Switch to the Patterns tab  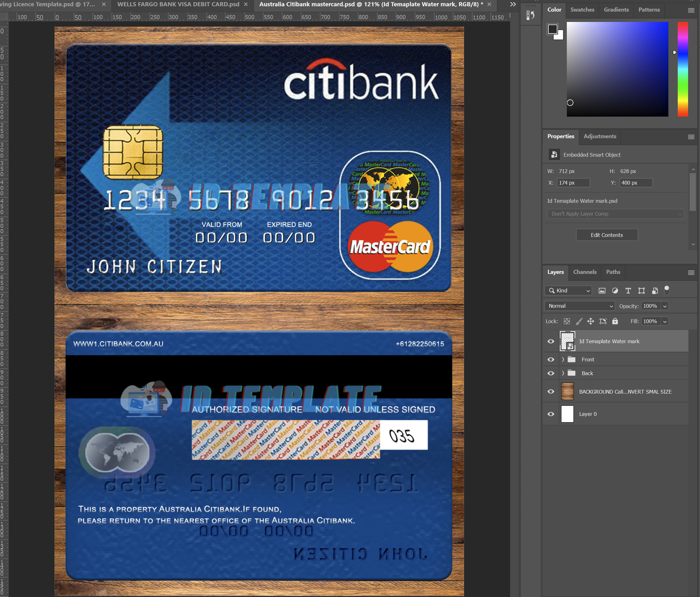(x=649, y=10)
